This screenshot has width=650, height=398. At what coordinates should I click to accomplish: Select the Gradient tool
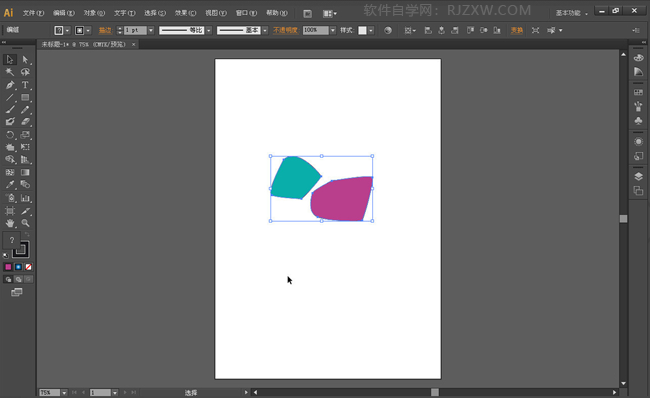[25, 172]
